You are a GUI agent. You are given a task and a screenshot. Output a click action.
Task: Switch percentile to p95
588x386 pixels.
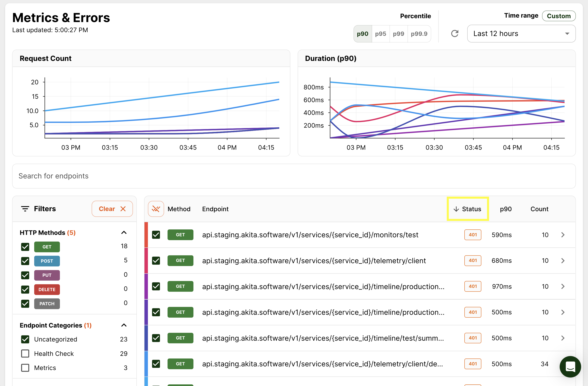coord(380,34)
